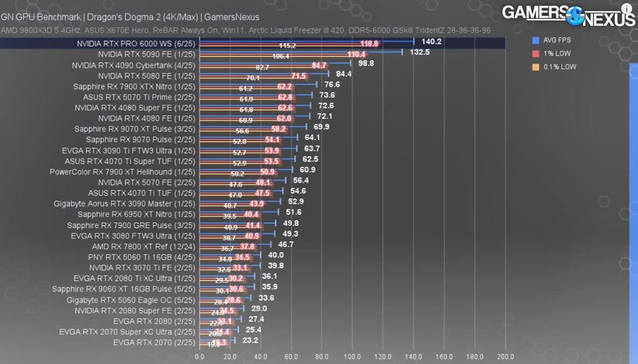This screenshot has width=638, height=364.
Task: Click the 100.0 x-axis tick label
Action: pos(352,356)
